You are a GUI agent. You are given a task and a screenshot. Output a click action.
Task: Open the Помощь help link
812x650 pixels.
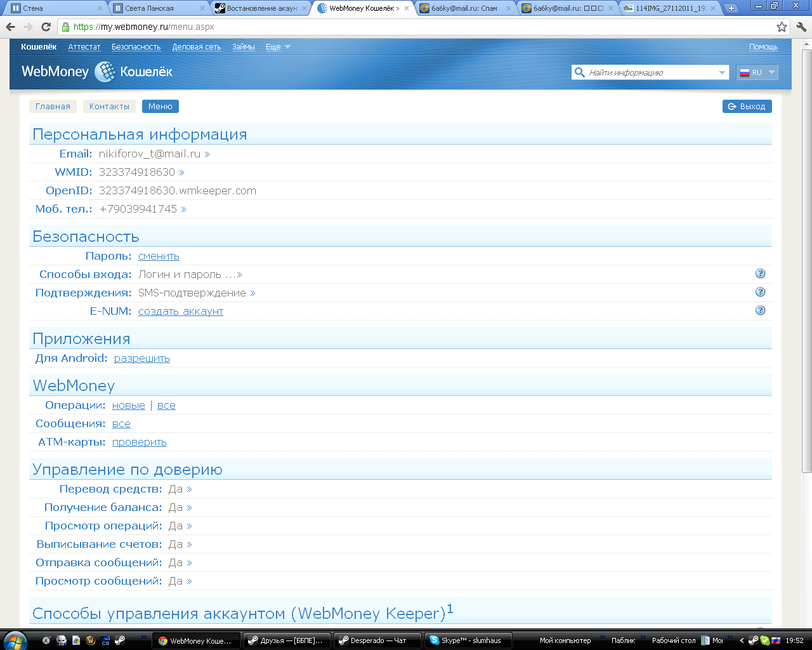[x=763, y=47]
